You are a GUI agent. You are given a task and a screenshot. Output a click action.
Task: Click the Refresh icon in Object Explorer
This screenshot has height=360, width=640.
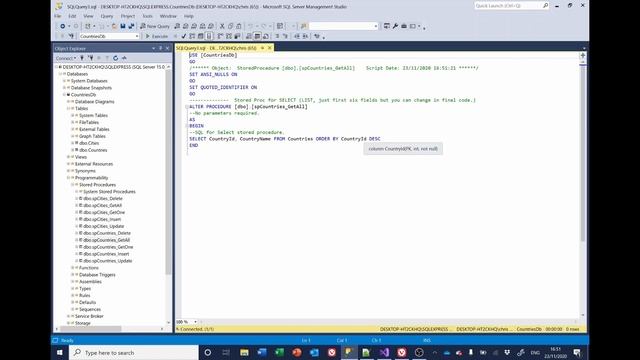point(116,58)
